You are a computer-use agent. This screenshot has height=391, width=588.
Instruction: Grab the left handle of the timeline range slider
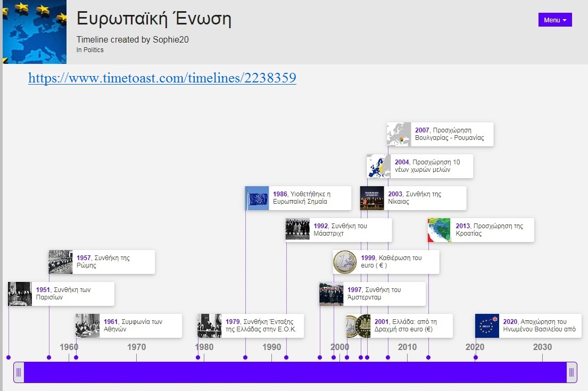click(x=19, y=372)
